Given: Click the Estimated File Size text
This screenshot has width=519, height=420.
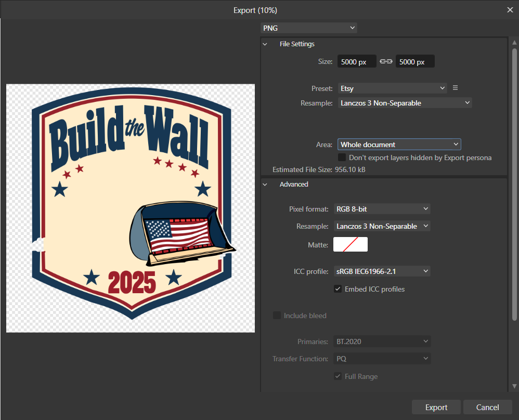Looking at the screenshot, I should (x=319, y=169).
